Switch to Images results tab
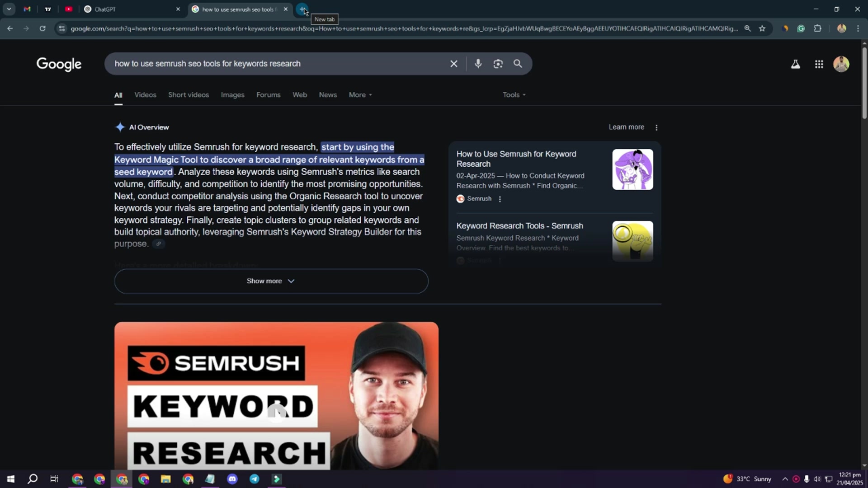868x488 pixels. coord(232,95)
